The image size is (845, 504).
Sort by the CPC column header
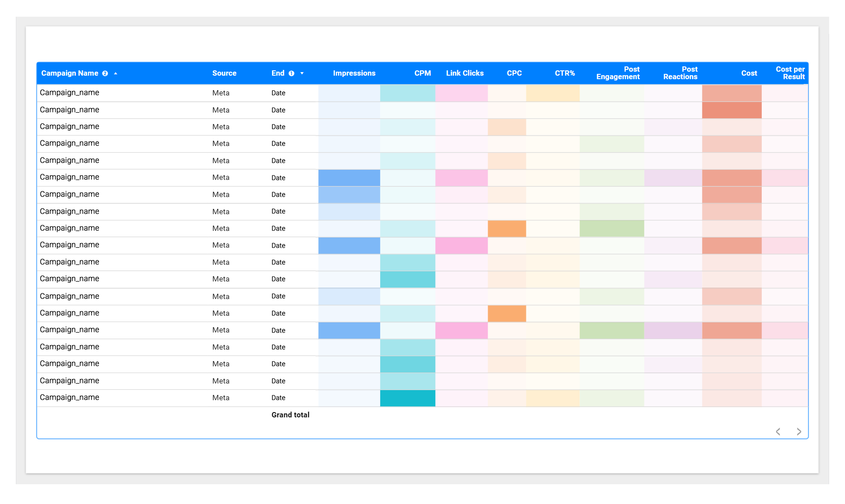click(514, 73)
